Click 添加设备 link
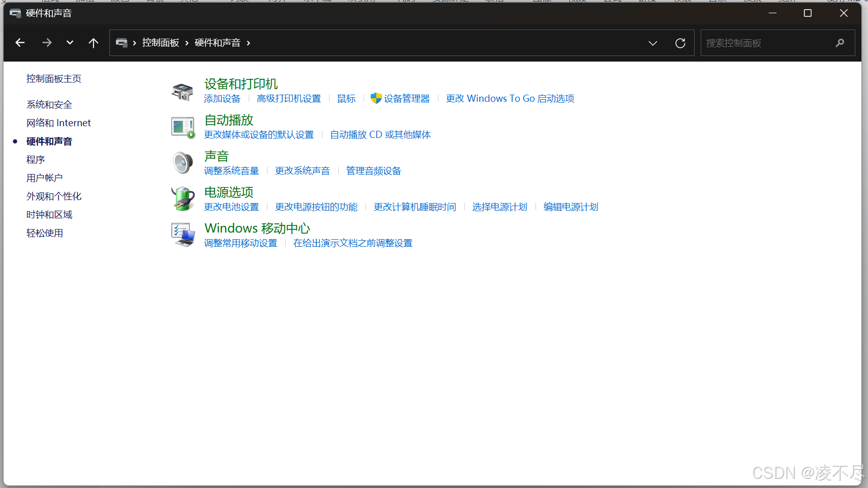 point(222,99)
